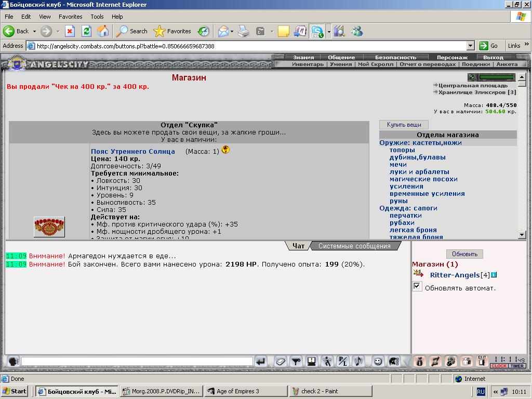
Task: Open the Центральная площадь link
Action: 473,86
